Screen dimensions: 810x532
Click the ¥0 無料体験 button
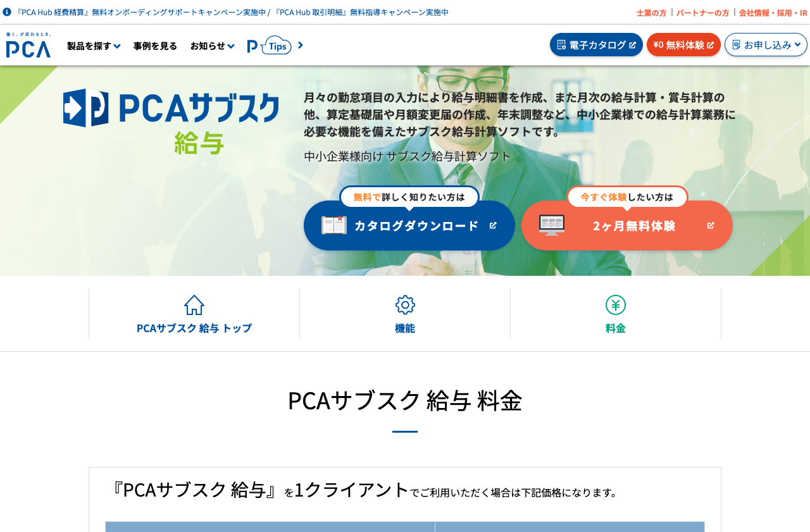click(x=683, y=44)
